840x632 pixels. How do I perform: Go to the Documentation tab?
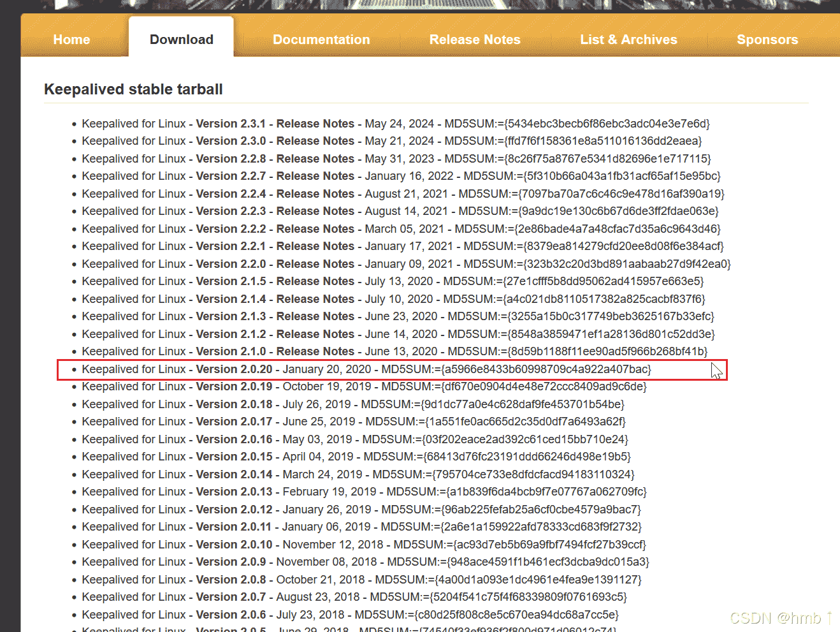(x=321, y=40)
